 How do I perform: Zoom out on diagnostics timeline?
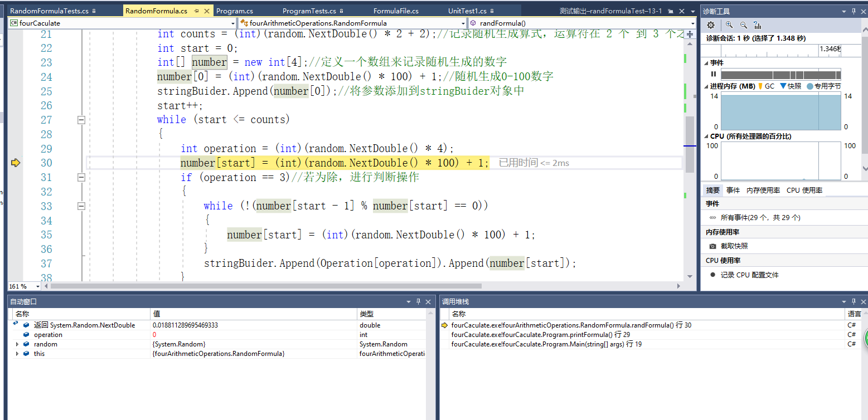pos(744,25)
